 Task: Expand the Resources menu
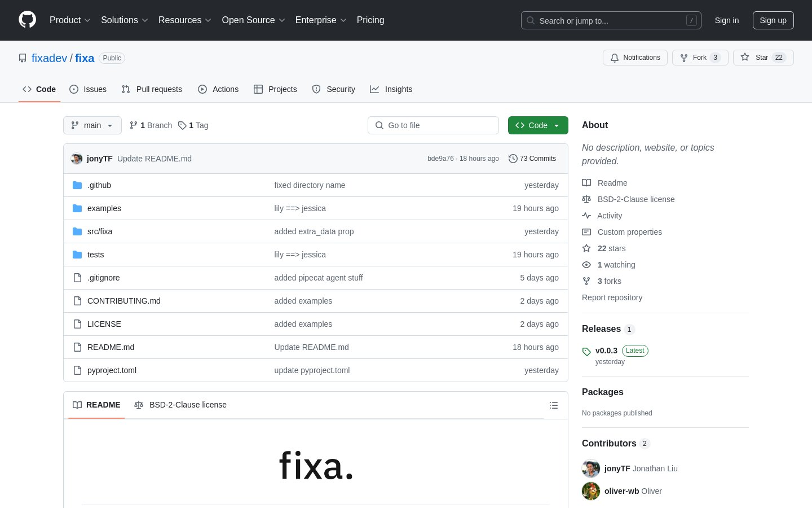point(185,20)
